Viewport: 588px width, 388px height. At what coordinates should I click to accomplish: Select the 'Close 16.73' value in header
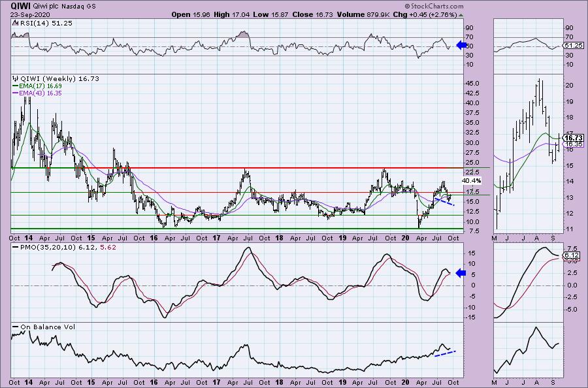(x=312, y=14)
